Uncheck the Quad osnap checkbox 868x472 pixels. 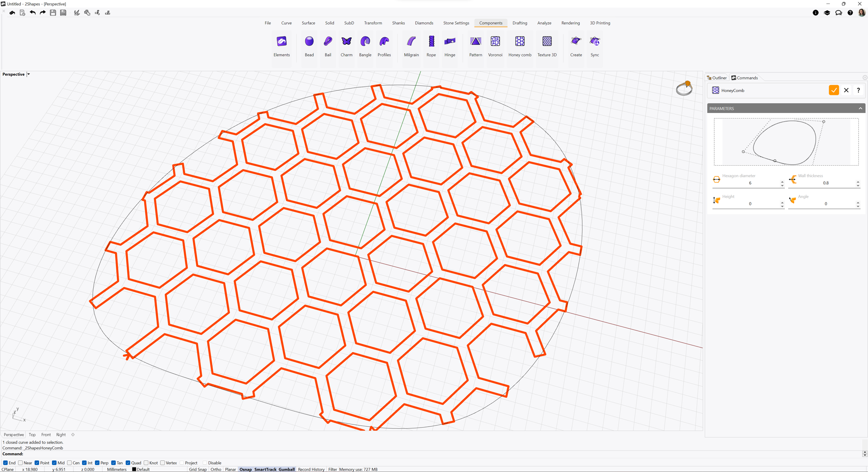(128, 463)
